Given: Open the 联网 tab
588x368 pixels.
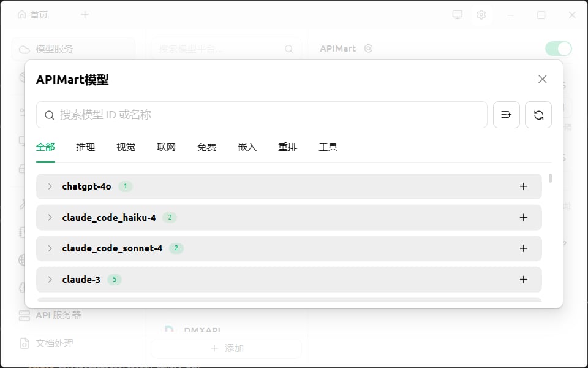Looking at the screenshot, I should pyautogui.click(x=167, y=147).
